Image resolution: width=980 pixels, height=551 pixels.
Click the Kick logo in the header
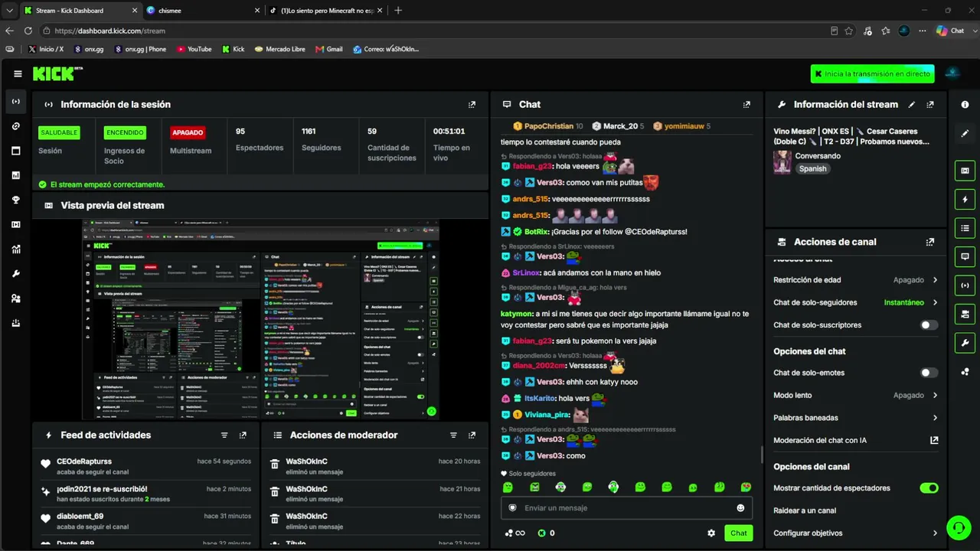[x=54, y=73]
